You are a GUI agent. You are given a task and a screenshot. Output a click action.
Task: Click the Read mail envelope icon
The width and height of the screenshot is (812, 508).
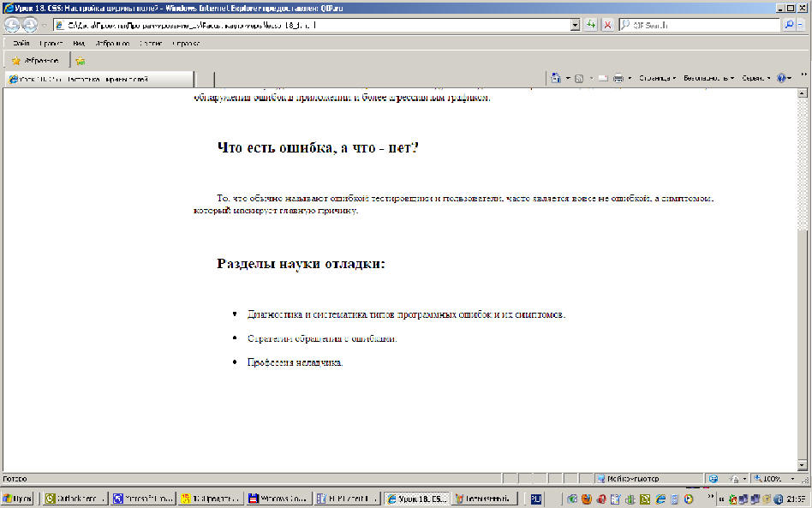[x=603, y=78]
